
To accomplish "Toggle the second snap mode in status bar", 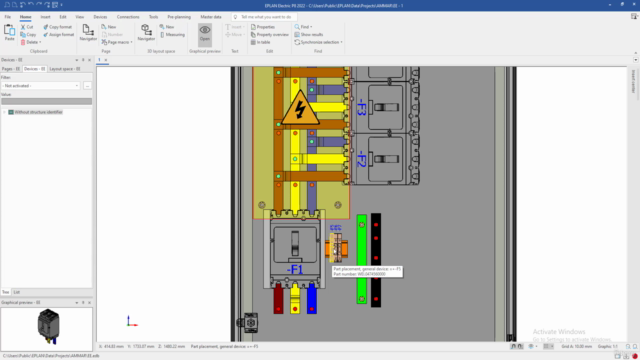I will click(x=520, y=347).
